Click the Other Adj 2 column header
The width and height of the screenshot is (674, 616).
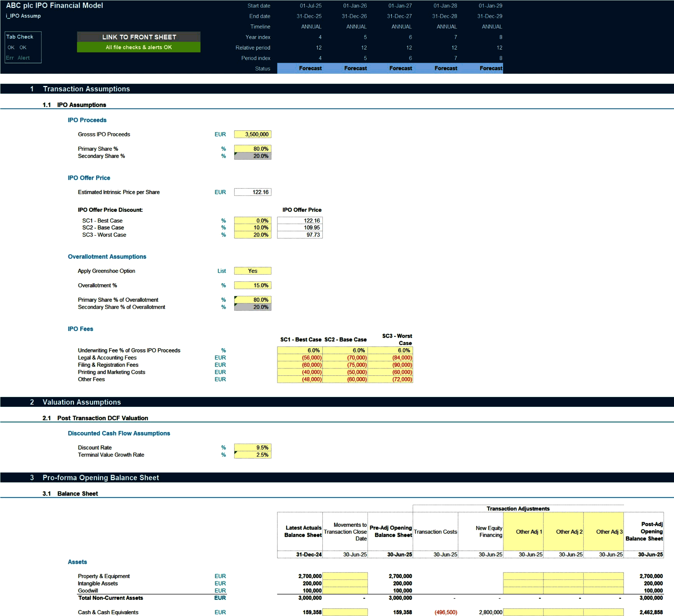point(563,531)
